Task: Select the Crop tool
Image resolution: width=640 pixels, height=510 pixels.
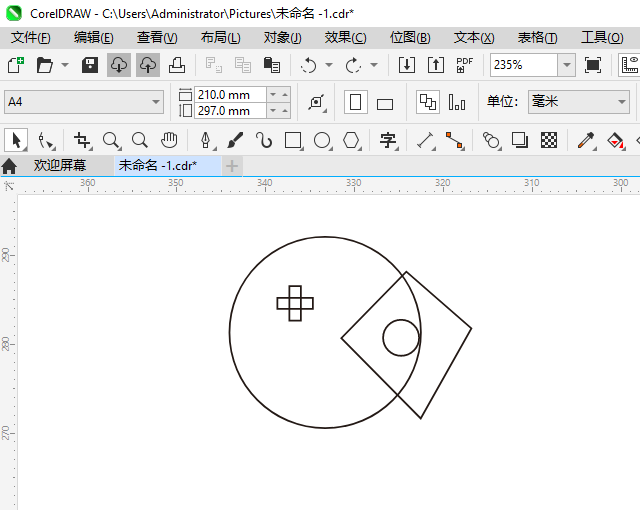Action: (82, 140)
